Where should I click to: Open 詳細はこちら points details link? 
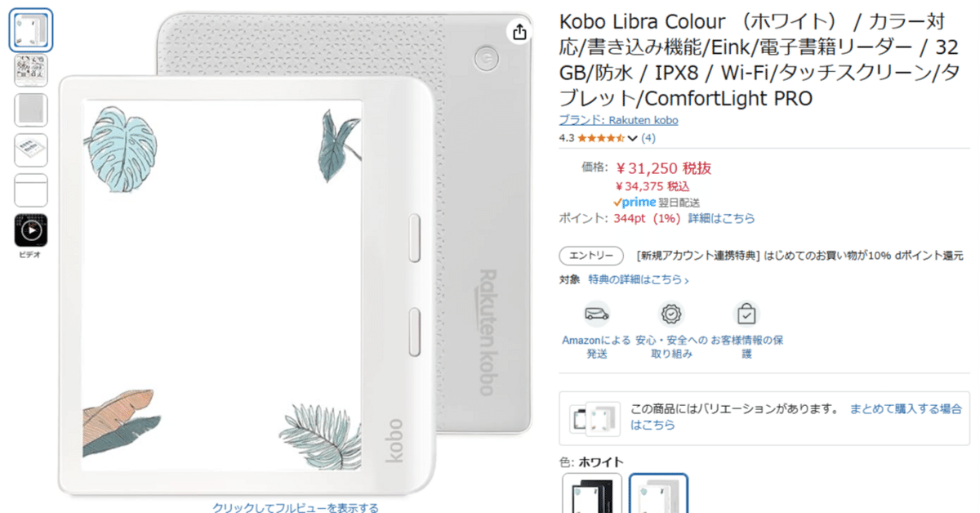pyautogui.click(x=721, y=219)
